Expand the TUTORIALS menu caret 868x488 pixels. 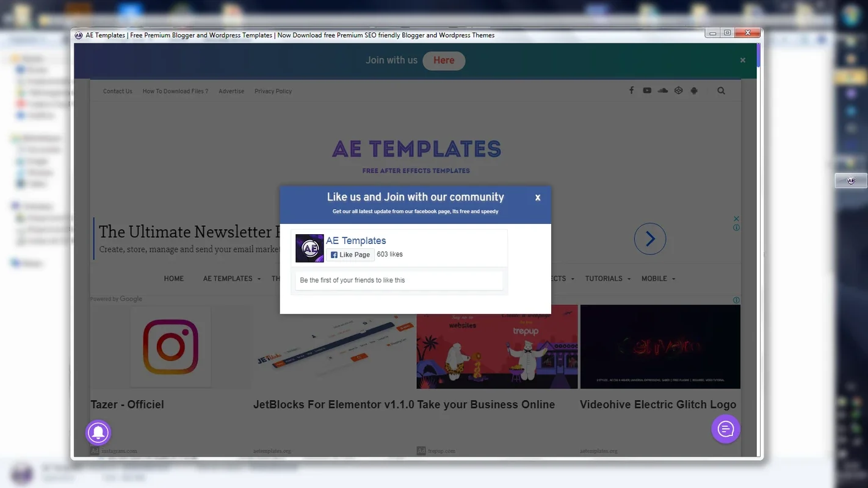click(x=629, y=279)
